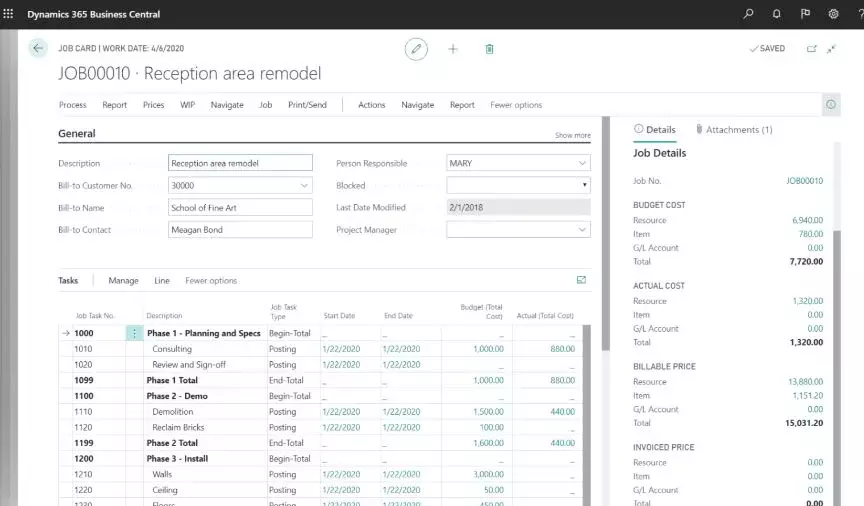Expand the Bill-to Customer No. dropdown
Screen dimensions: 864x506
304,185
